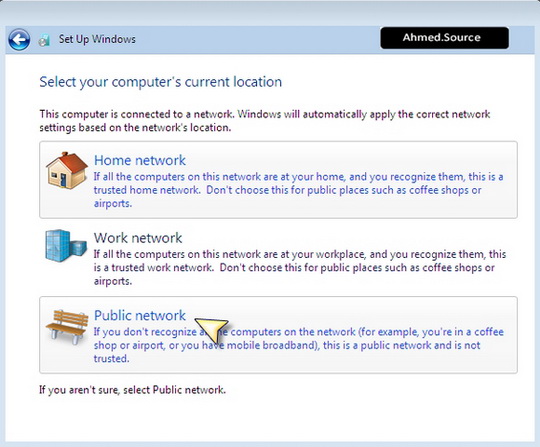Click the 'Select your computer's current location' heading
The height and width of the screenshot is (447, 540).
(160, 82)
